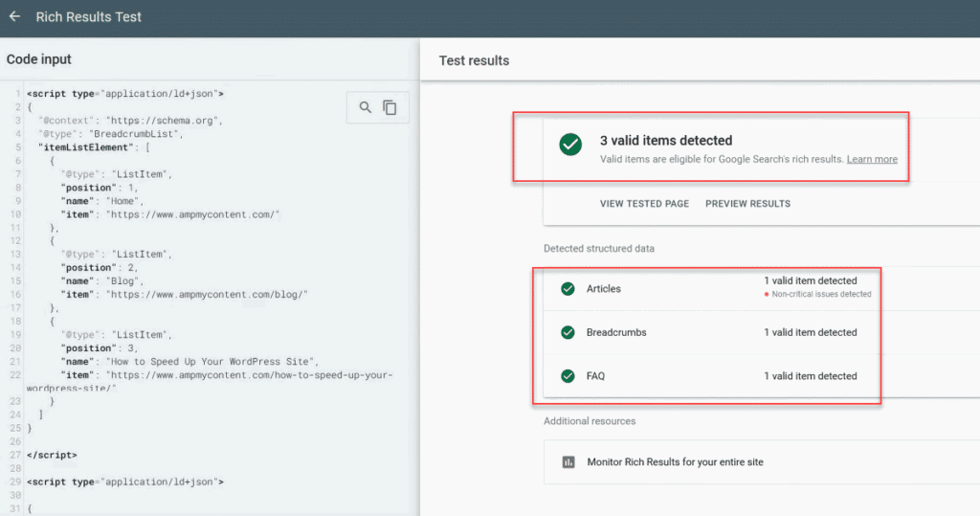Click code line with ampmycontent.com/blog/ URL

pyautogui.click(x=185, y=295)
